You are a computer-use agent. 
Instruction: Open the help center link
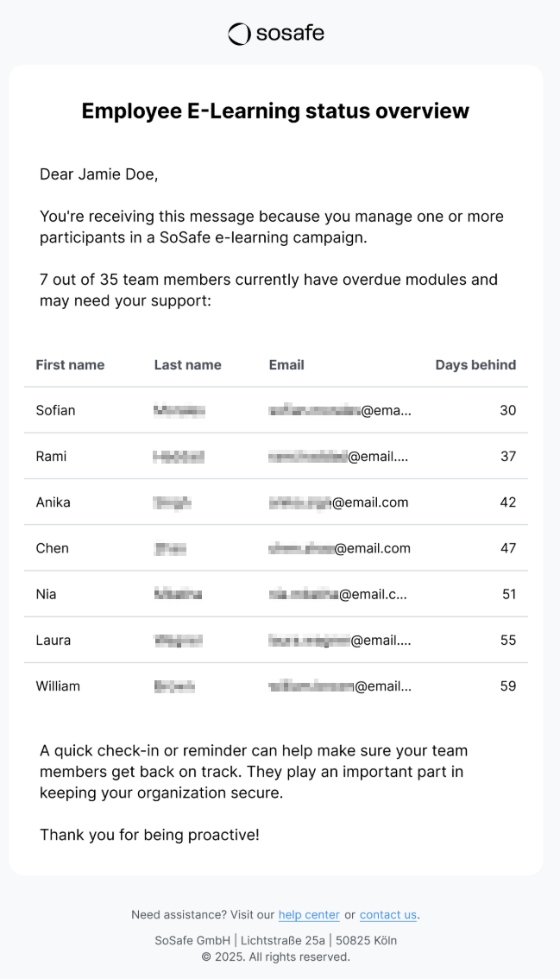click(309, 915)
